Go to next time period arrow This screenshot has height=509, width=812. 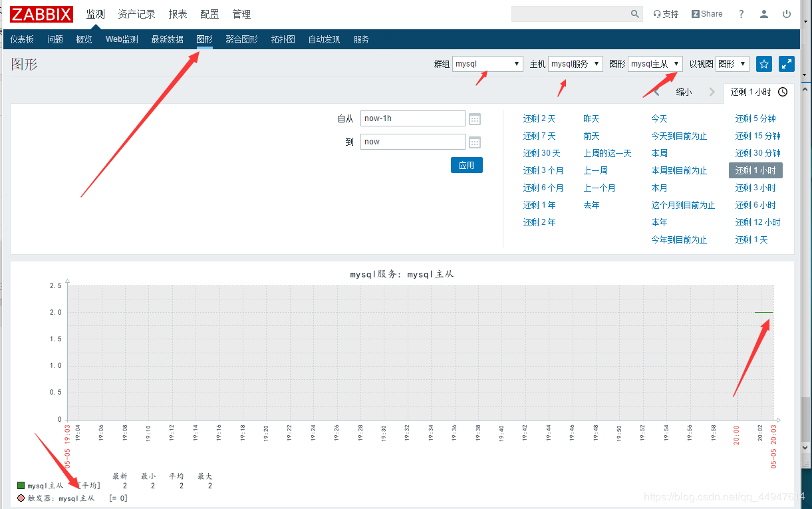(712, 92)
